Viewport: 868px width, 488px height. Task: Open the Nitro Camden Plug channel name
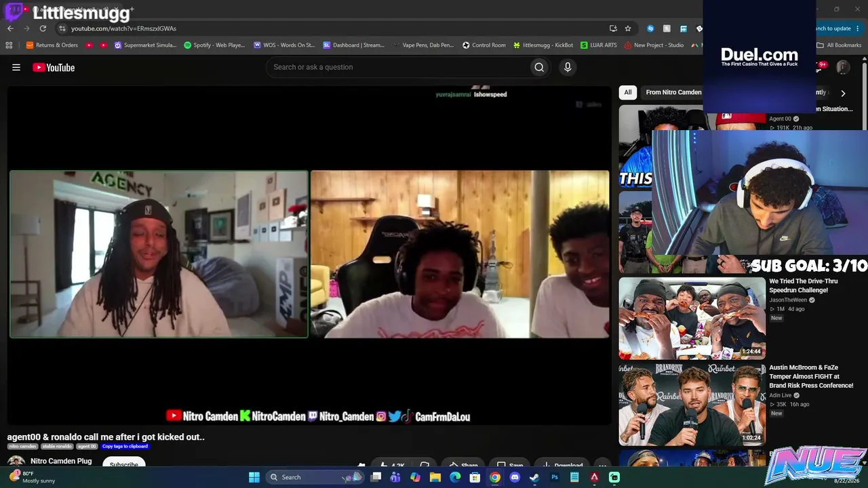click(x=61, y=461)
